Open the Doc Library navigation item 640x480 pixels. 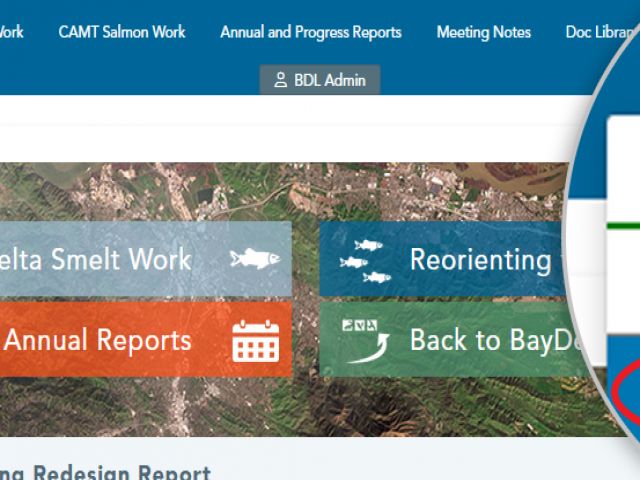(602, 32)
